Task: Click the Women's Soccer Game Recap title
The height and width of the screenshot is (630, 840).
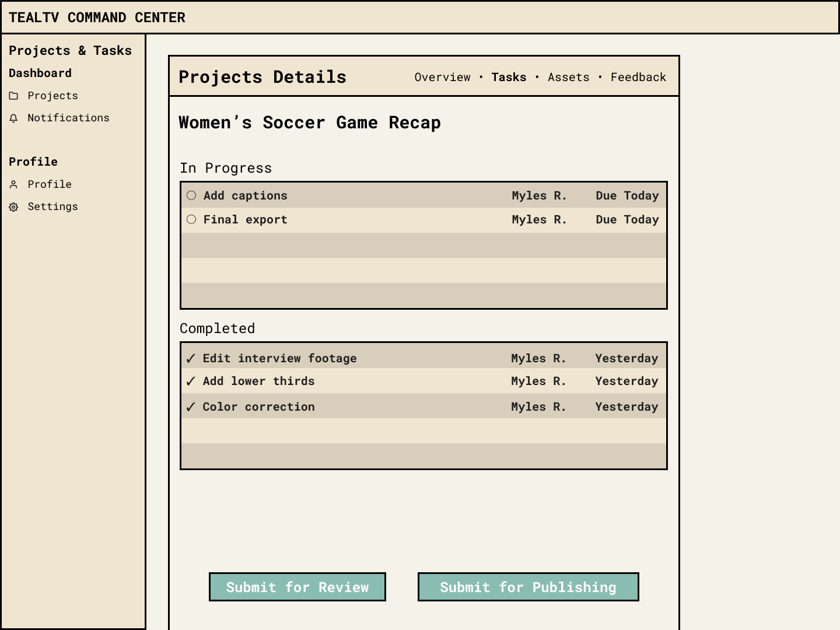Action: coord(310,123)
